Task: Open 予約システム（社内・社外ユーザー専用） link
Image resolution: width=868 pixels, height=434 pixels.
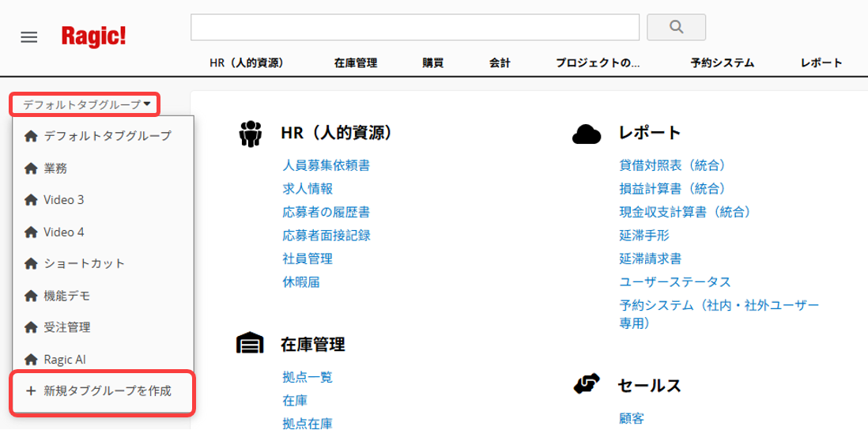Action: pos(719,314)
